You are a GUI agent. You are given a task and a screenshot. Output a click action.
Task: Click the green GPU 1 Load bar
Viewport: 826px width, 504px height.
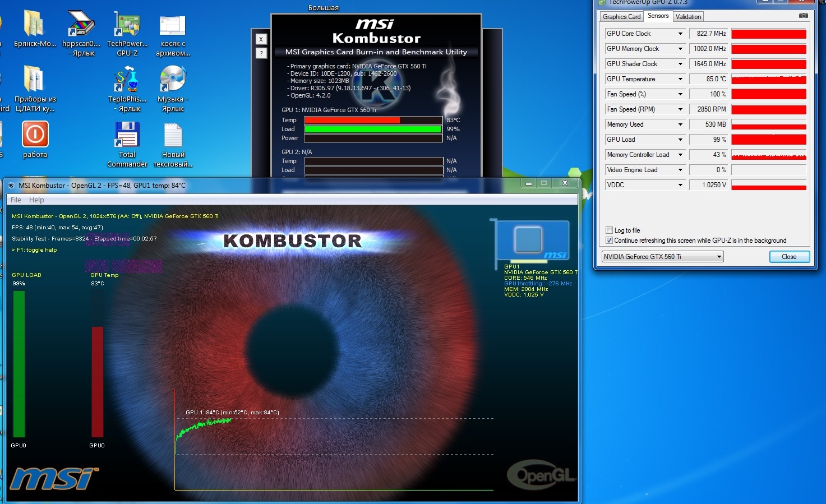[x=373, y=129]
